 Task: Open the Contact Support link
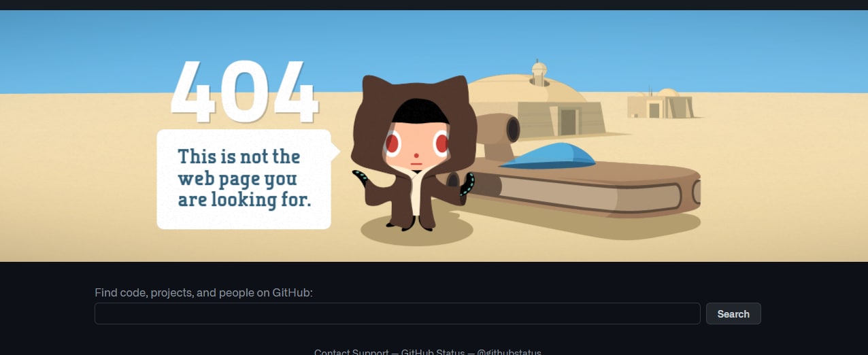point(351,352)
